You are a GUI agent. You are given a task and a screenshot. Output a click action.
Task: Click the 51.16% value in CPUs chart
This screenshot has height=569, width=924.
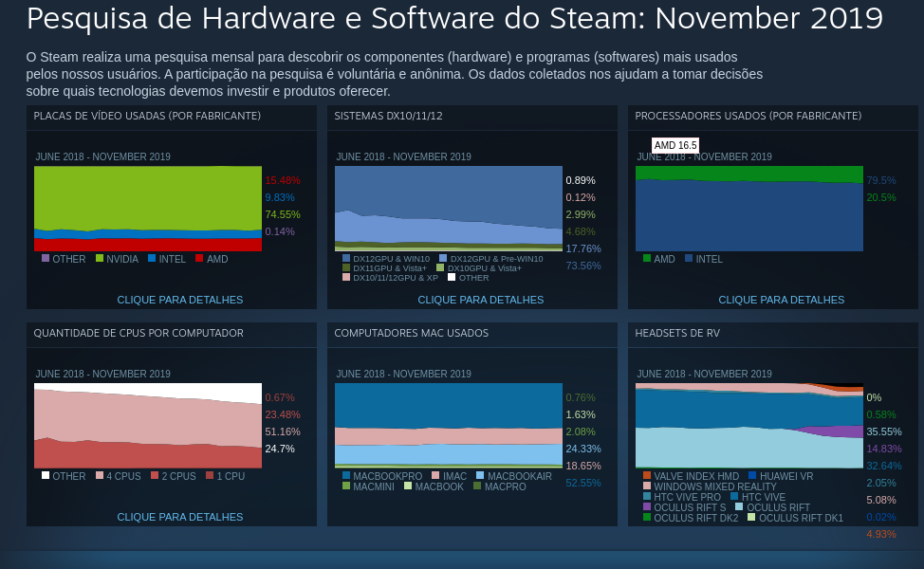pos(283,431)
